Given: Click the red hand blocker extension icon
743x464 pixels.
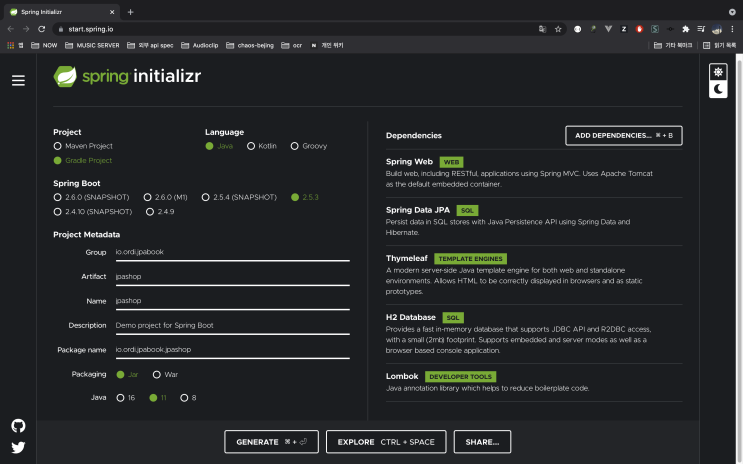Looking at the screenshot, I should pos(639,29).
